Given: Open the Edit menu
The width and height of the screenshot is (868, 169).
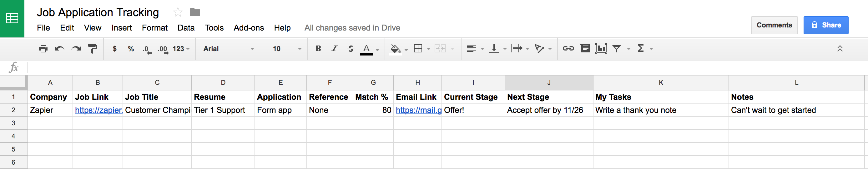Looking at the screenshot, I should 67,28.
